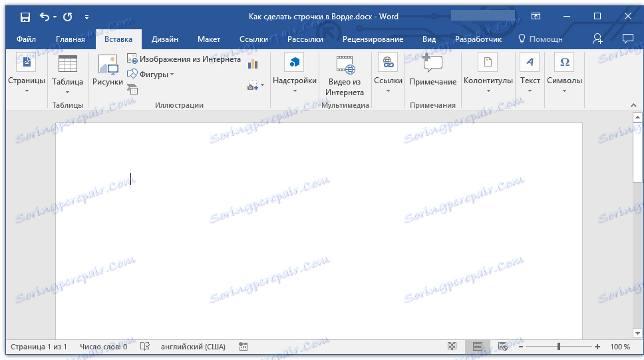Insert a picture with the Рисунки button
This screenshot has height=360, width=644.
[x=108, y=71]
